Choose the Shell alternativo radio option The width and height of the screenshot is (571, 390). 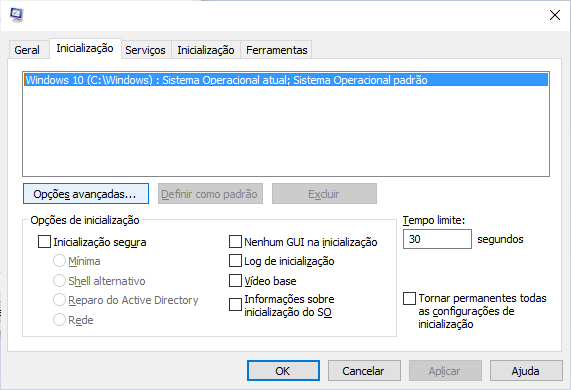pos(59,281)
